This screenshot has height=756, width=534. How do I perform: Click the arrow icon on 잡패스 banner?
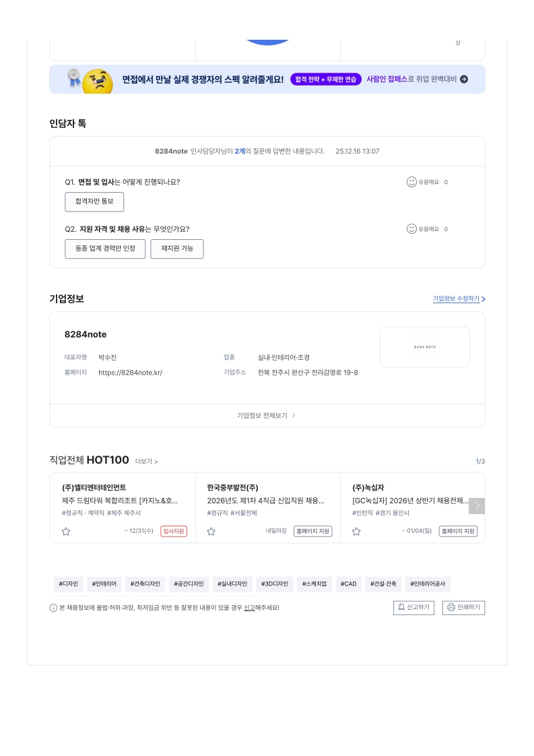click(x=464, y=80)
